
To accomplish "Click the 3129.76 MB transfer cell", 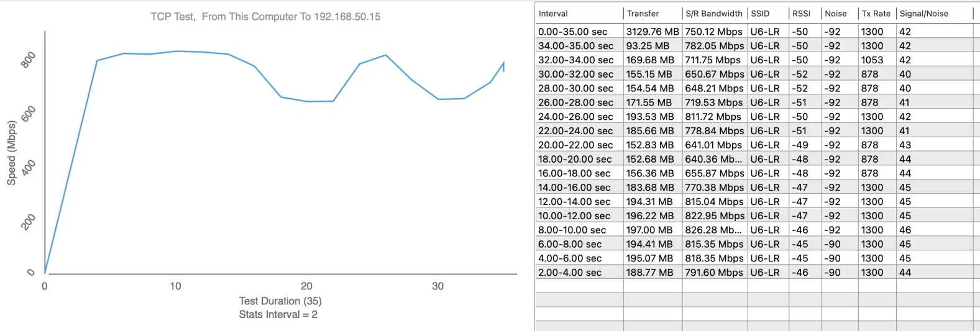I will coord(653,32).
